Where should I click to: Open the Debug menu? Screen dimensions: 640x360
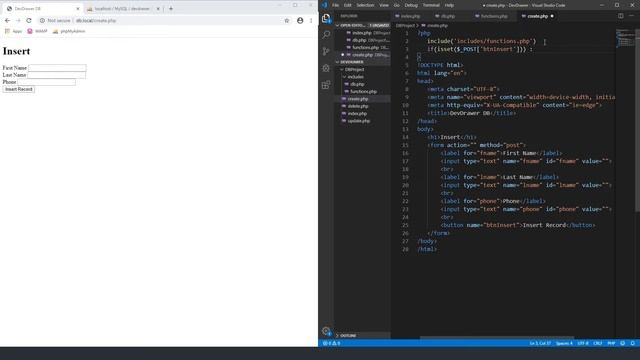411,5
